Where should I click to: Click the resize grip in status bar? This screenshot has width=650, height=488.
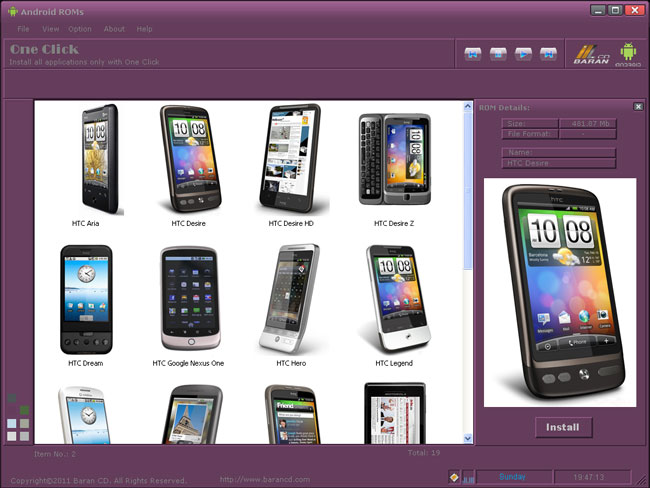[x=641, y=480]
